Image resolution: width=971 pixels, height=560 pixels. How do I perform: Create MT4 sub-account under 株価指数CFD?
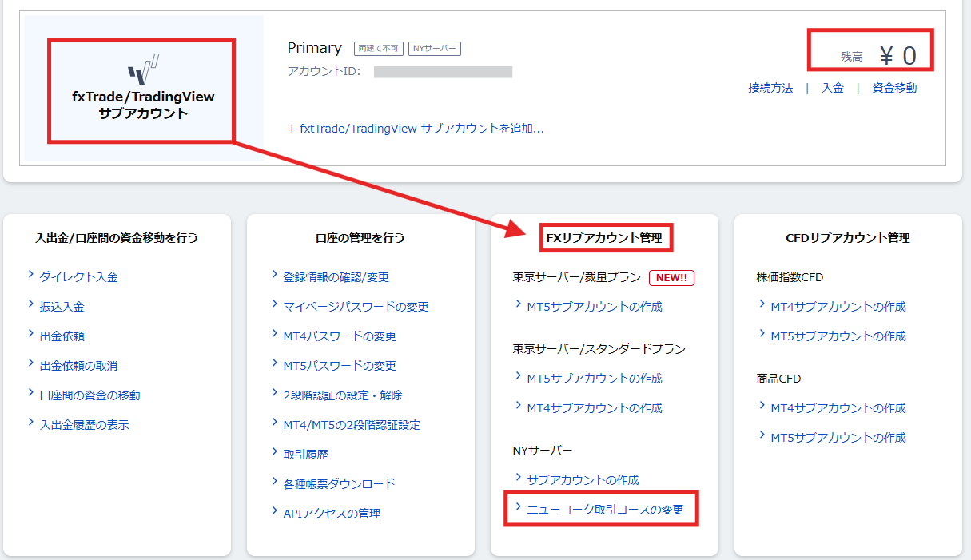[x=838, y=307]
